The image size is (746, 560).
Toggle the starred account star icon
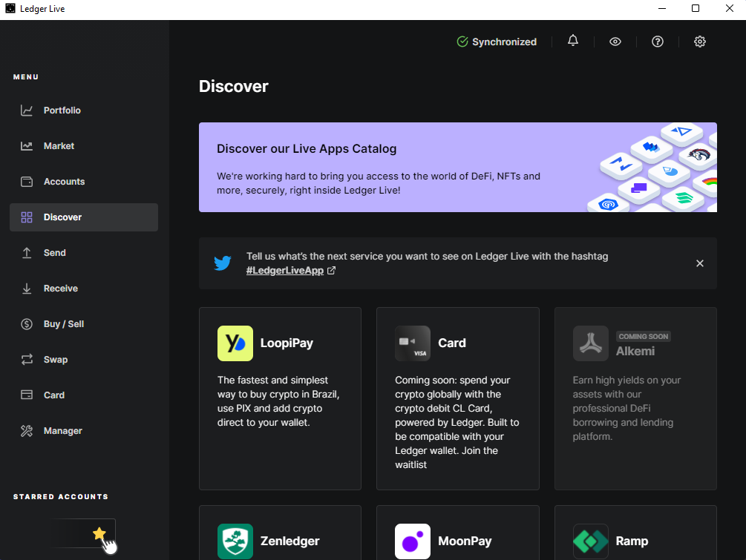point(99,533)
